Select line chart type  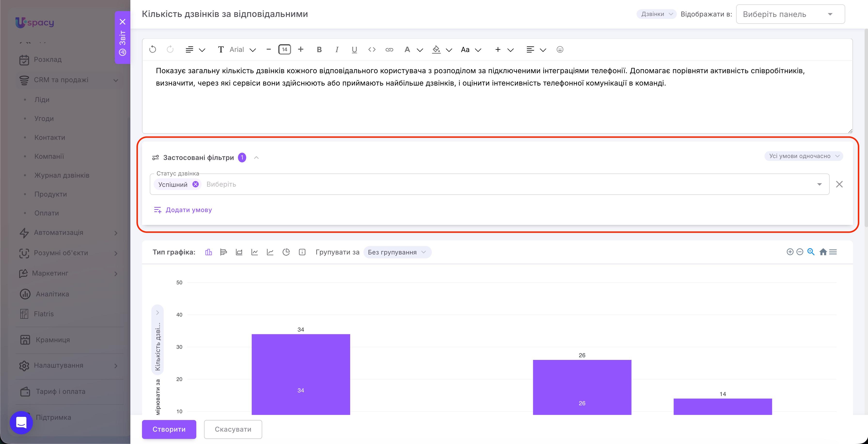(x=255, y=252)
